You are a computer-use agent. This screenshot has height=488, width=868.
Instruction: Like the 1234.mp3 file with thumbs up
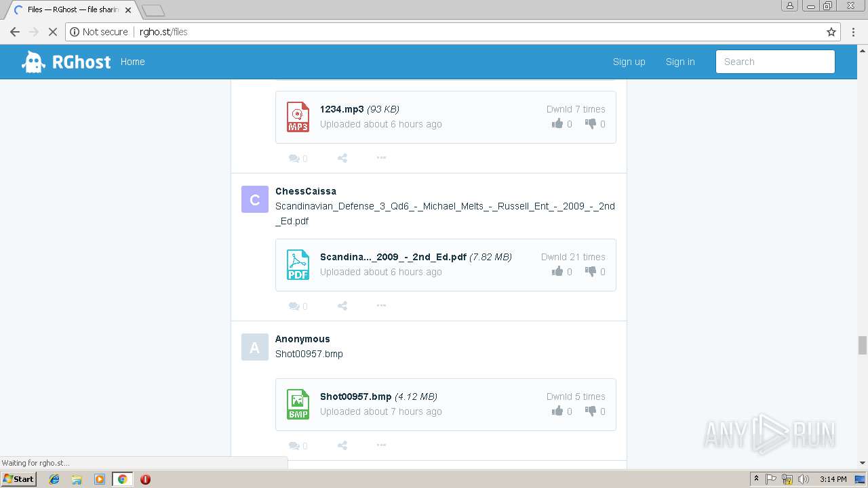tap(557, 124)
